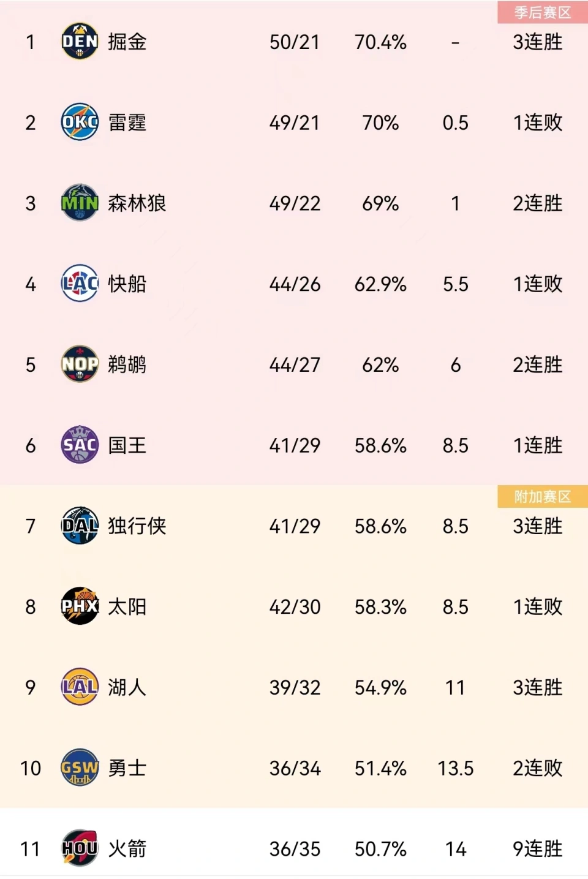The width and height of the screenshot is (588, 879).
Task: Open team name 森林狼
Action: click(137, 203)
